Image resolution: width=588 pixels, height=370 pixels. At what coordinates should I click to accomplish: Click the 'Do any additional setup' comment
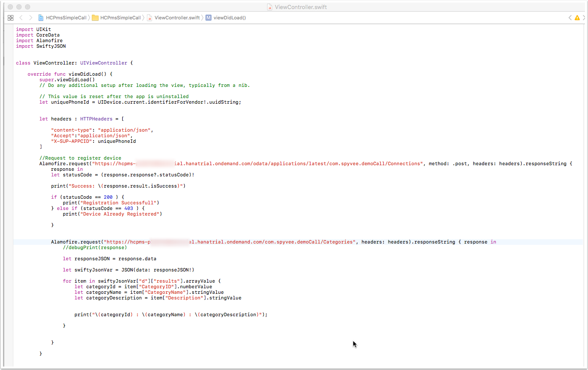click(x=144, y=85)
